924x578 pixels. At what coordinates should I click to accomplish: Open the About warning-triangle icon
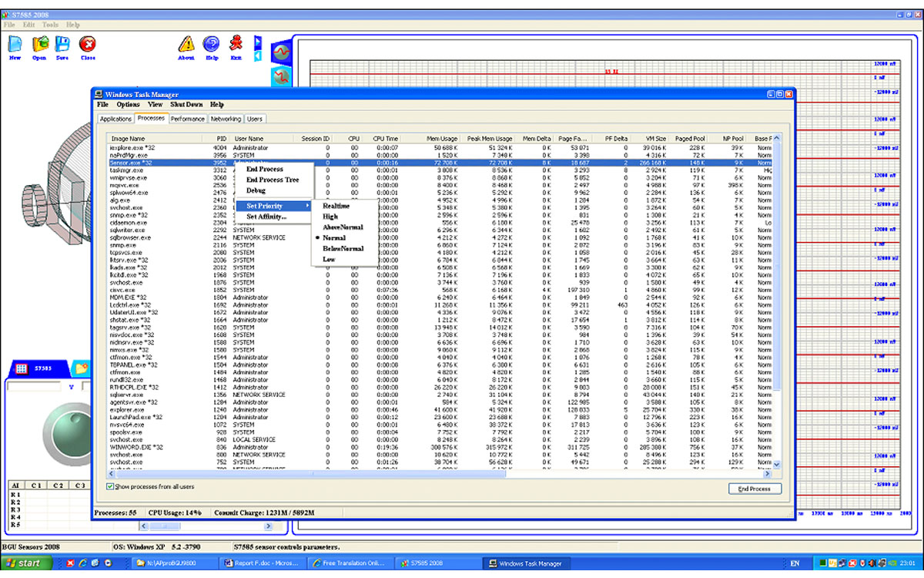(186, 45)
